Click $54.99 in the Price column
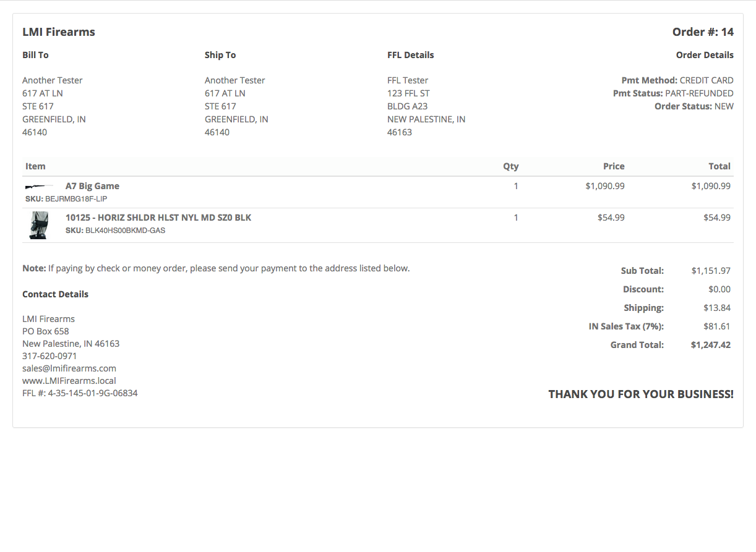756x552 pixels. (x=611, y=218)
